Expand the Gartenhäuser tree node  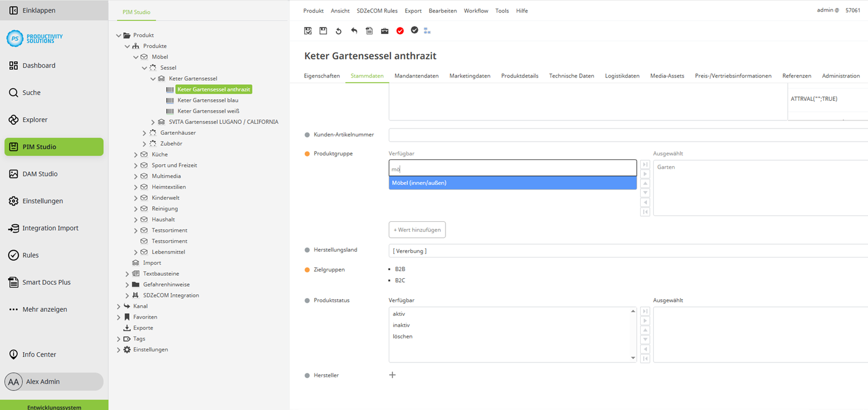145,133
